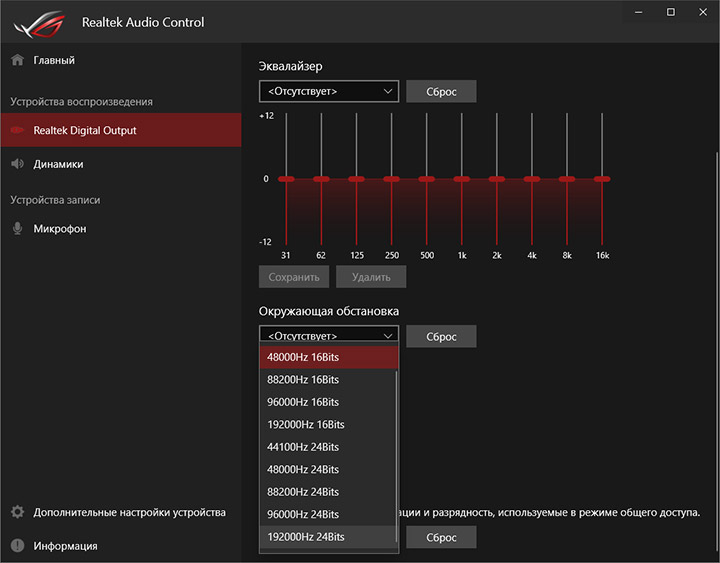
Task: Open Динамики playback device
Action: click(x=121, y=164)
